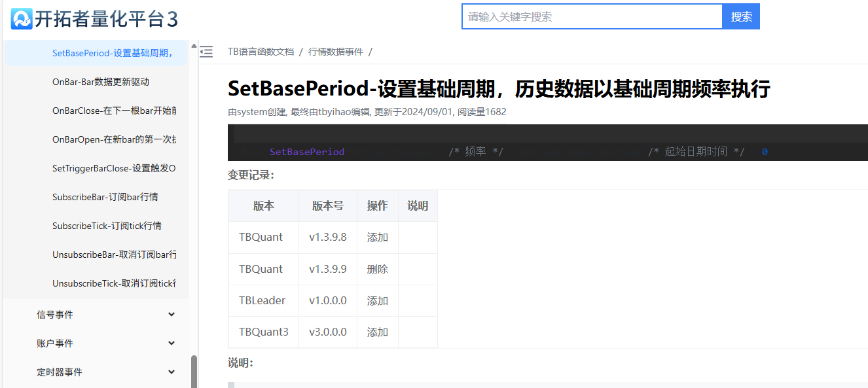Select SetTriggerBarClose in the sidebar
Viewport: 868px width, 388px height.
[114, 168]
